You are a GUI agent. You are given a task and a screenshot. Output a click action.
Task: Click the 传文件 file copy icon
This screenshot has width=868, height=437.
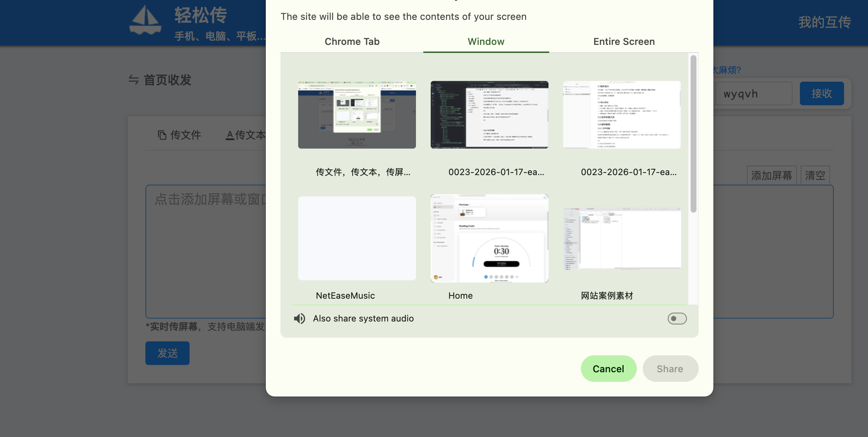(x=162, y=135)
